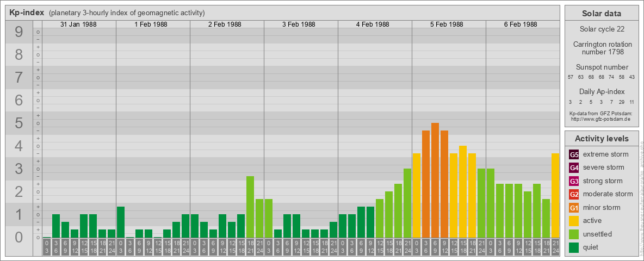
Task: Select the '2 Feb 1988' date header
Action: [225, 24]
